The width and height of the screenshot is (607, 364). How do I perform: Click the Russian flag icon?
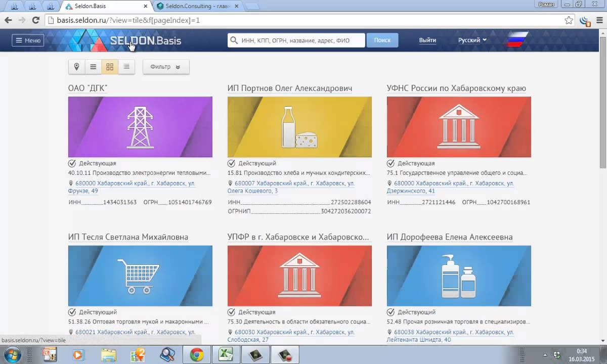pyautogui.click(x=517, y=40)
